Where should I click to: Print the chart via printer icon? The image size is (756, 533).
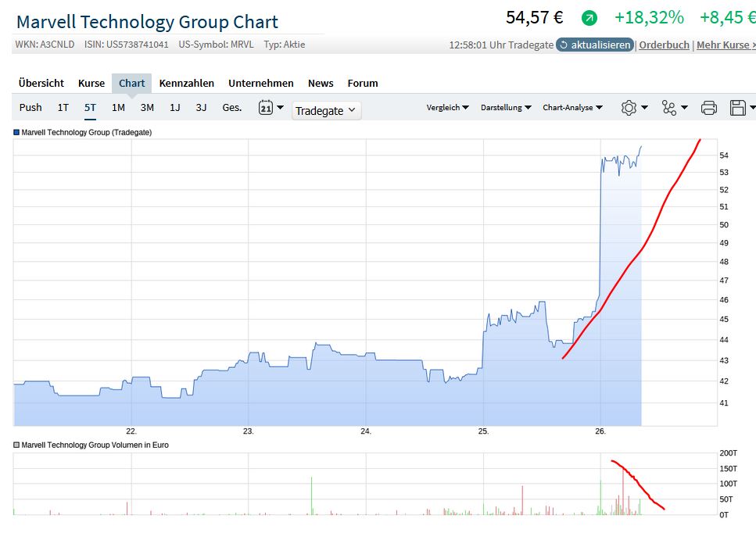[709, 108]
